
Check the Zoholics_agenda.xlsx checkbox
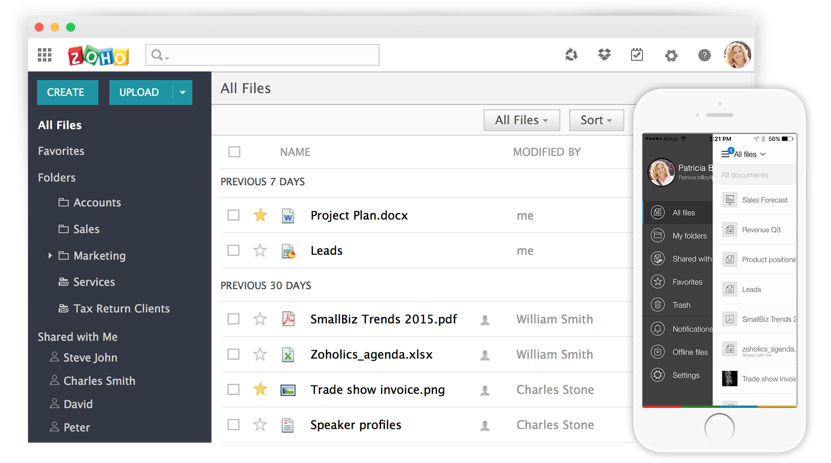[233, 354]
